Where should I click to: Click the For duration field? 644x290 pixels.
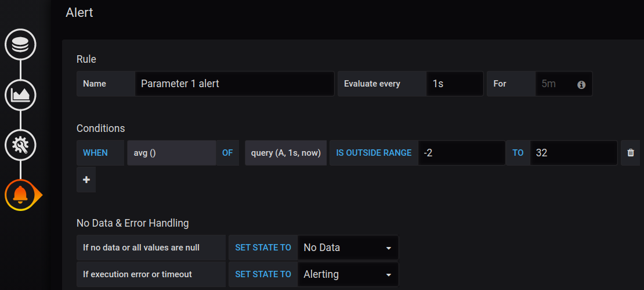[564, 84]
